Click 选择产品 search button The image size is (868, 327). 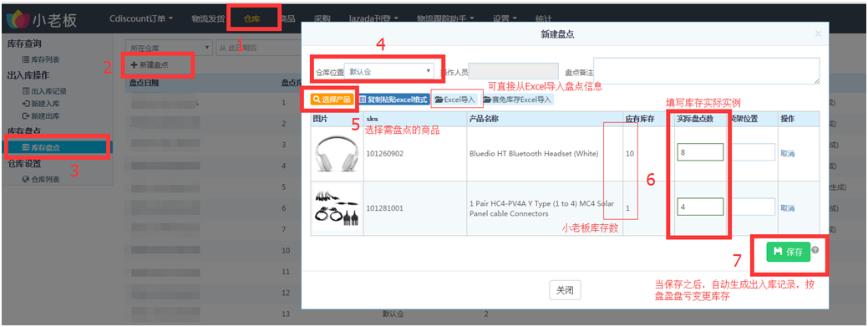pos(332,100)
